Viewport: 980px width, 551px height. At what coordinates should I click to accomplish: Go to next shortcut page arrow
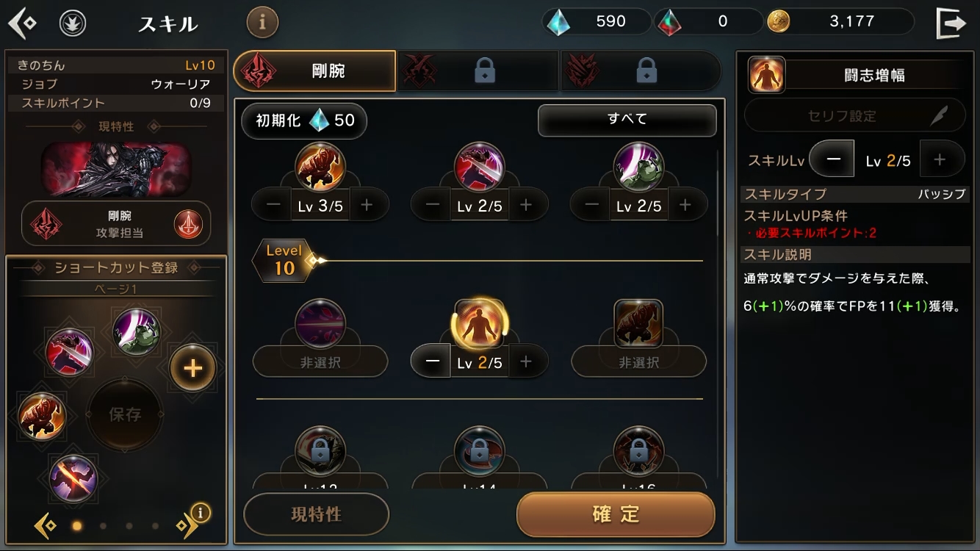[185, 525]
